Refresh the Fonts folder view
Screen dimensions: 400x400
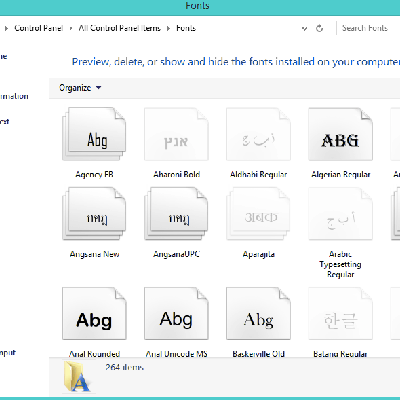point(319,28)
